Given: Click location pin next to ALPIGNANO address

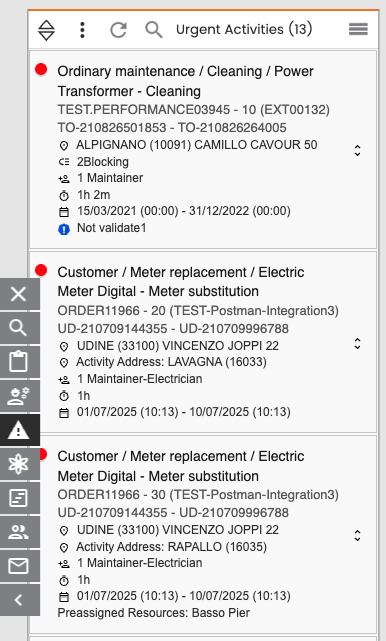Looking at the screenshot, I should [x=64, y=146].
